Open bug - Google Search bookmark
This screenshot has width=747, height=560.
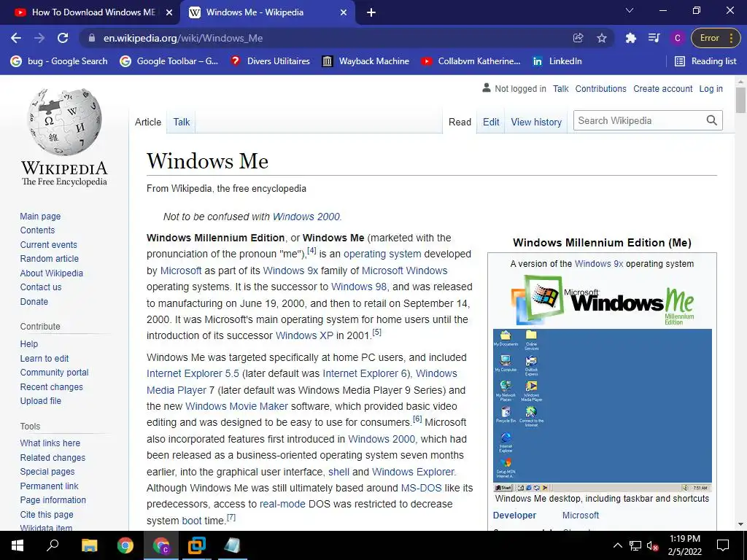coord(59,61)
